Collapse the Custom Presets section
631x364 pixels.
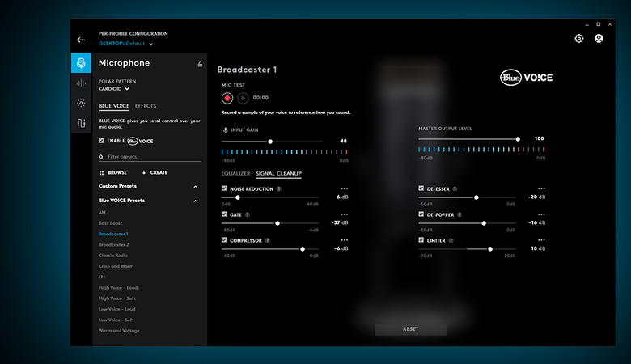(x=195, y=187)
